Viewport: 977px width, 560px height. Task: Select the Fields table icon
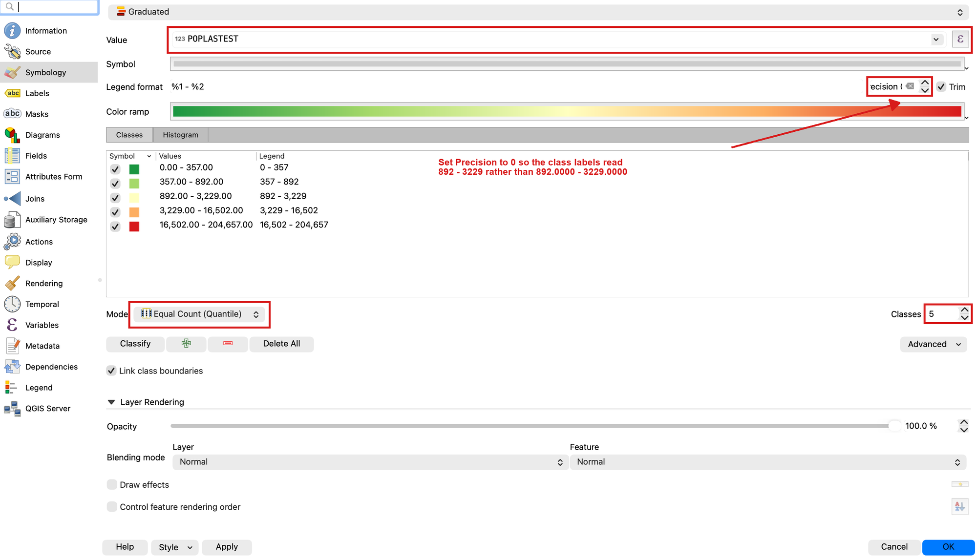coord(12,156)
